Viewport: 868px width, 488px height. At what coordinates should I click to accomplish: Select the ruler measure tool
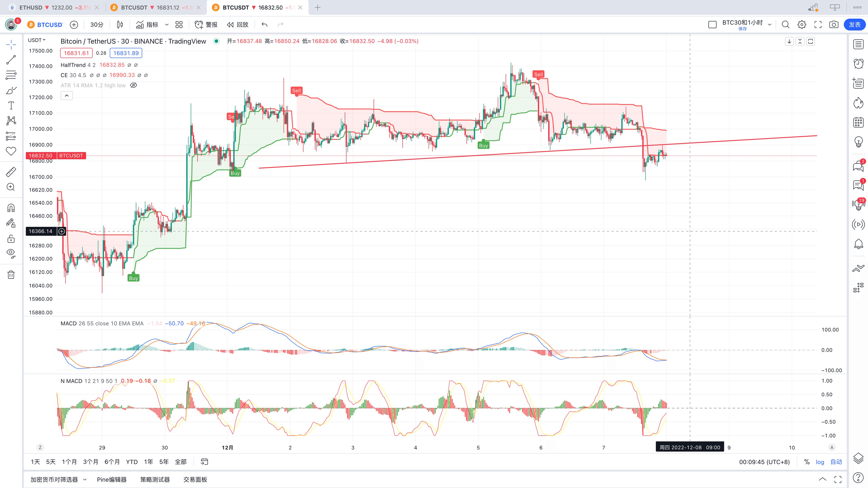pos(11,172)
